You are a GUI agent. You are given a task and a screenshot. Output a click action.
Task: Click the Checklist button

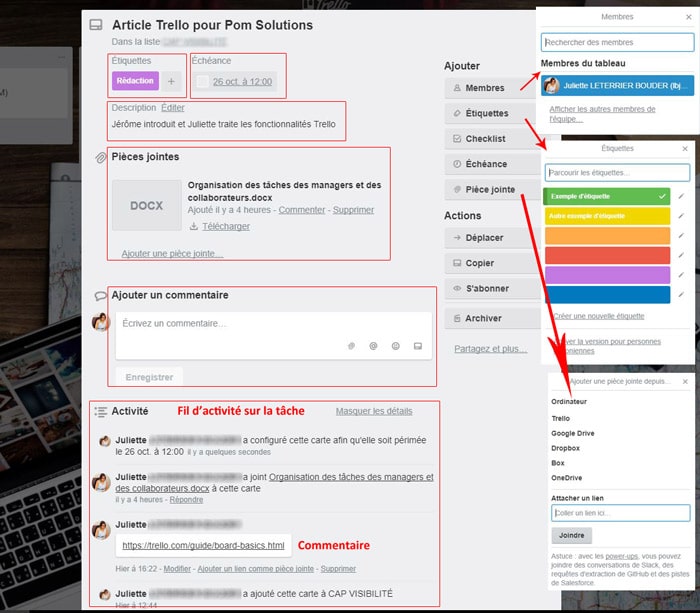point(492,139)
